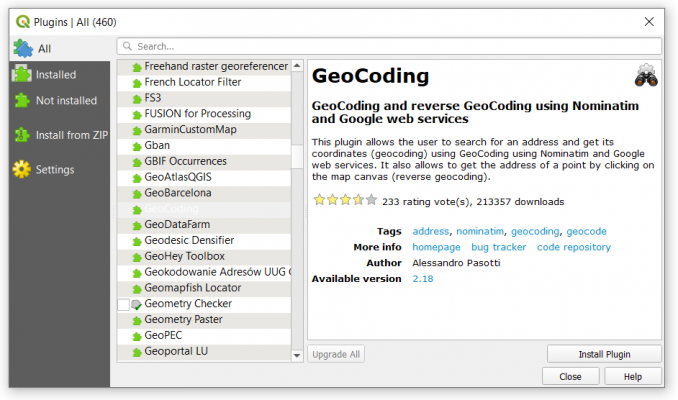This screenshot has height=400, width=678.
Task: Click the search magnifier icon
Action: 127,46
